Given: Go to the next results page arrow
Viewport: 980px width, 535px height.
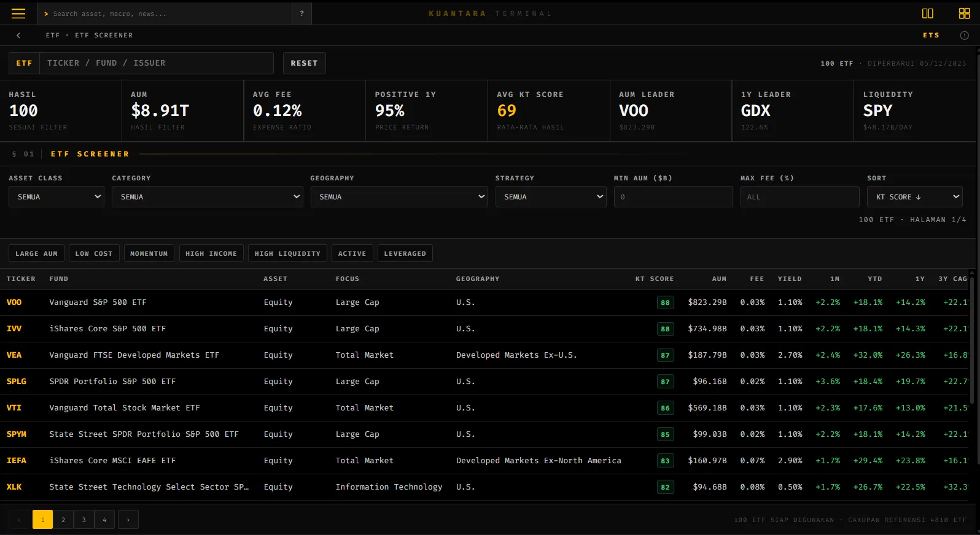Looking at the screenshot, I should (x=128, y=520).
